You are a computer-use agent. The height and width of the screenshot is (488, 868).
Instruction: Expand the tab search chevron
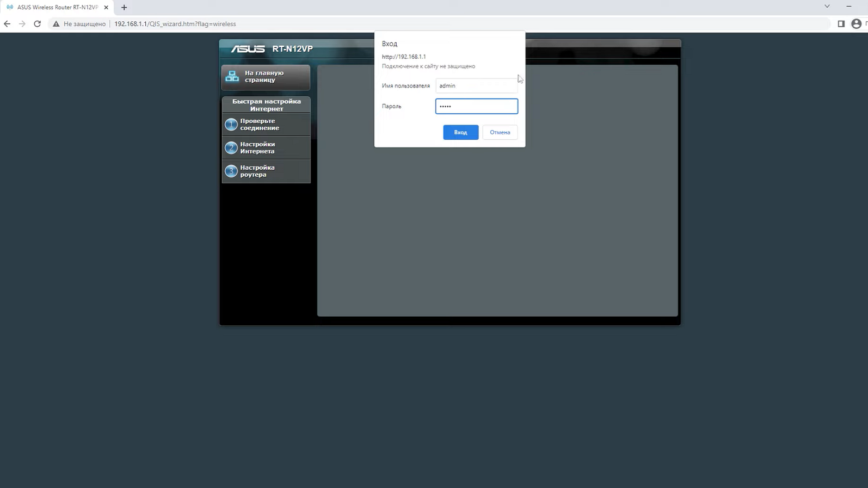pos(827,7)
